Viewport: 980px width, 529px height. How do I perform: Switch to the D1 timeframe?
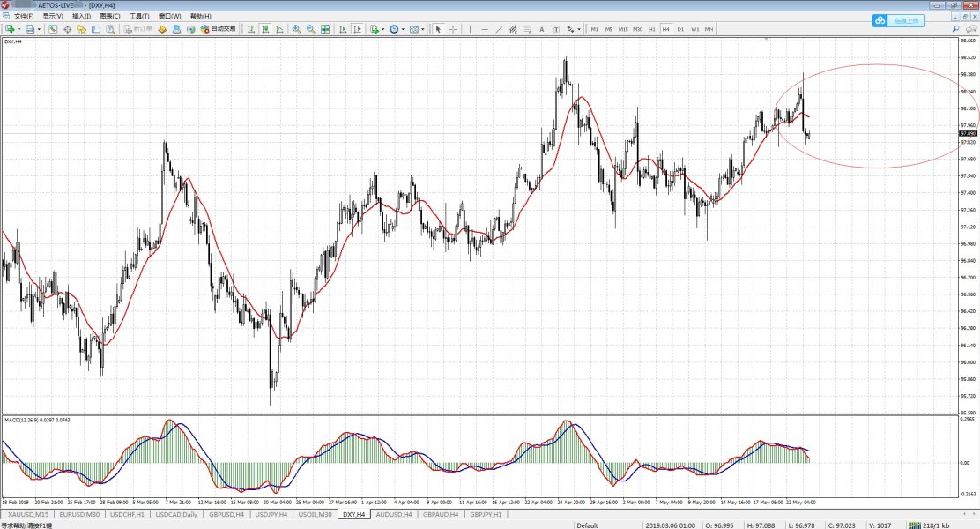click(x=680, y=29)
